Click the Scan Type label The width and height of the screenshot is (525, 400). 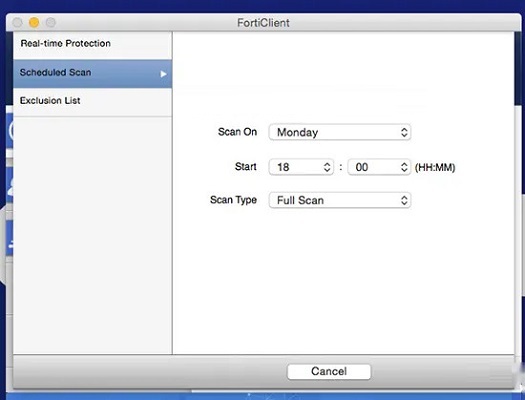[233, 200]
